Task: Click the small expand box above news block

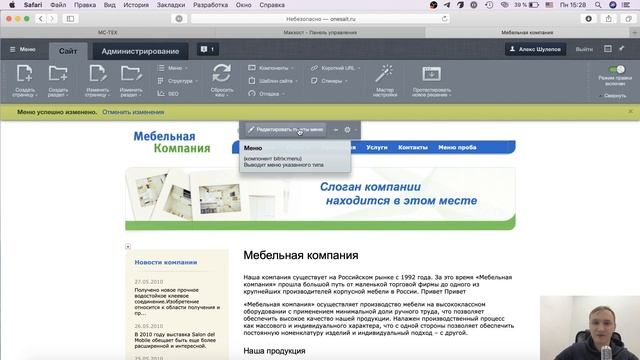Action: (x=128, y=247)
